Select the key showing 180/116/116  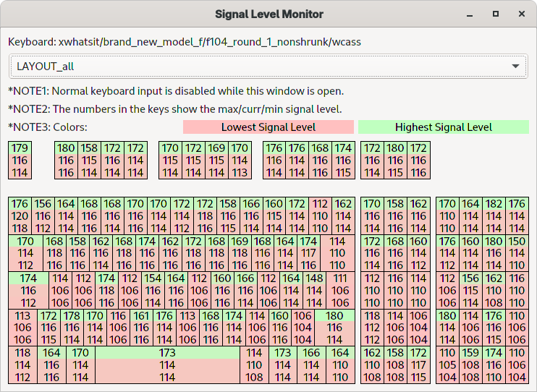[66, 161]
